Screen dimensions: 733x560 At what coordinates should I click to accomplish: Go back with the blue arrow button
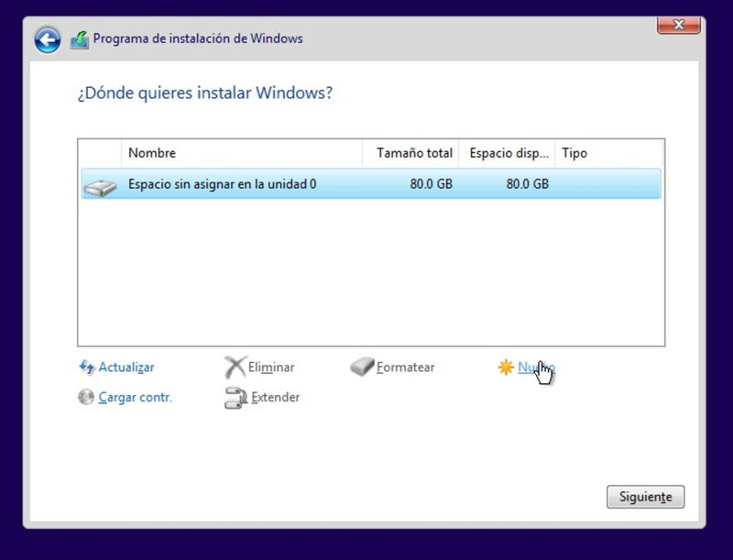click(x=48, y=39)
